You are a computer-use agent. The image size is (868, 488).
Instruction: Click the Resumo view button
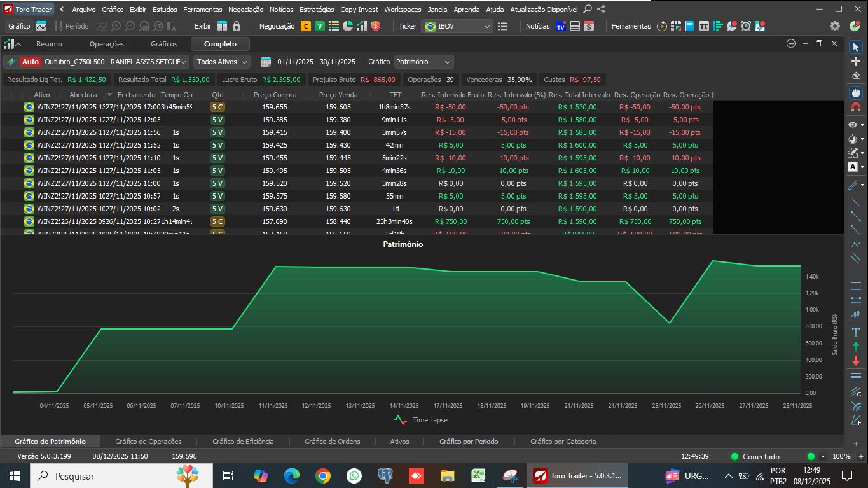click(49, 44)
